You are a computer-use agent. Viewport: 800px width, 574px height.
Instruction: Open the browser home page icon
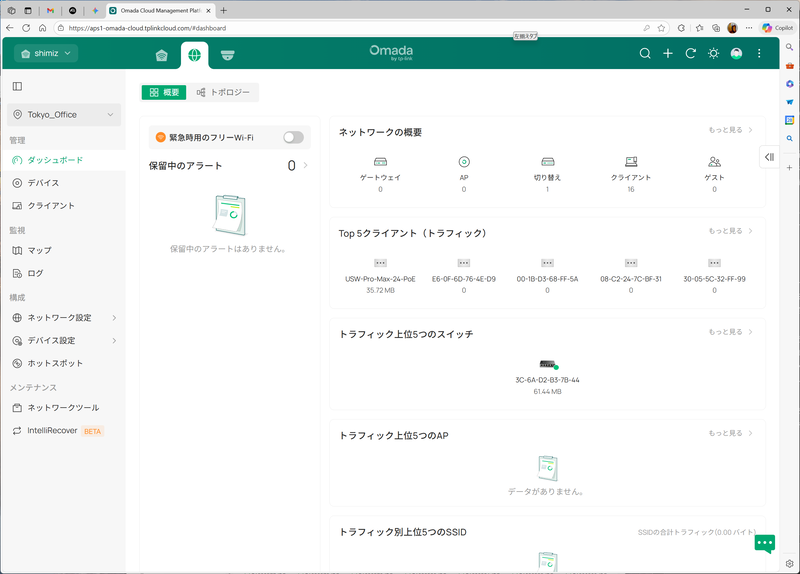(x=42, y=28)
